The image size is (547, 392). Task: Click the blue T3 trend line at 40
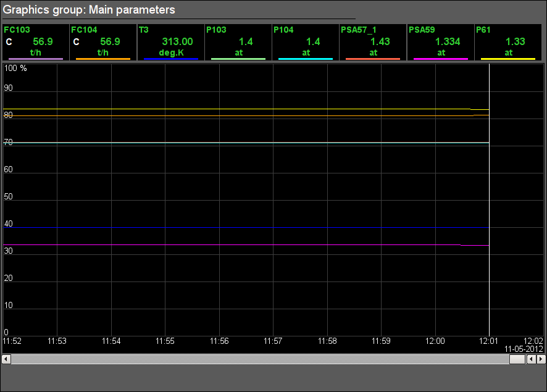coord(246,227)
